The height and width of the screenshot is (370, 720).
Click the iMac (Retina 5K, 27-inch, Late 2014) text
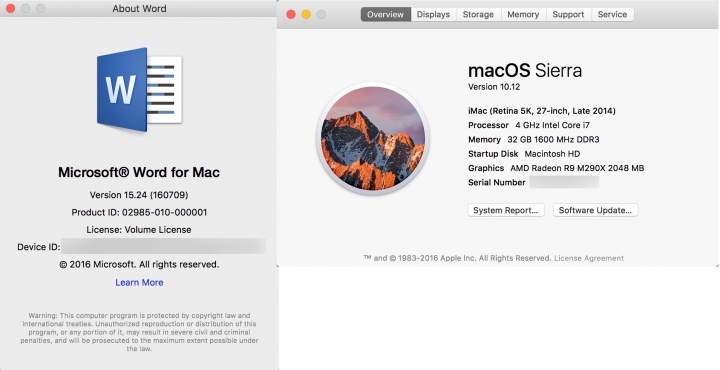point(542,111)
